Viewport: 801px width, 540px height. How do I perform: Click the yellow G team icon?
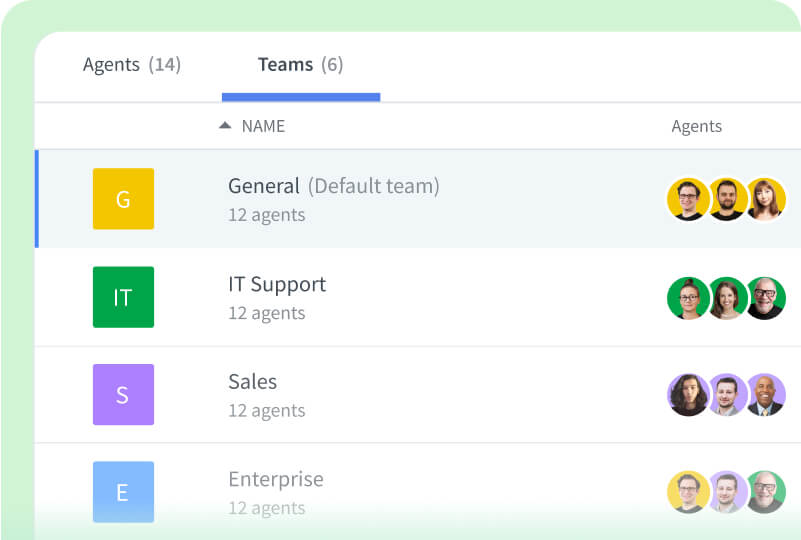coord(123,199)
